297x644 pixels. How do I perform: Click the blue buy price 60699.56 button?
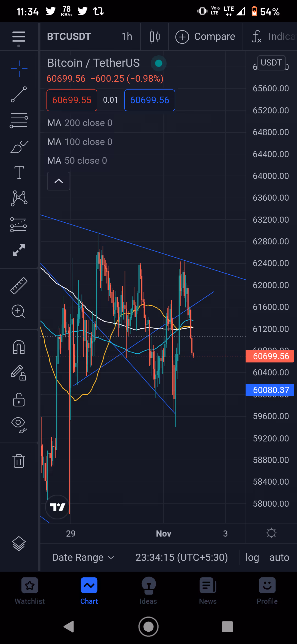[150, 100]
